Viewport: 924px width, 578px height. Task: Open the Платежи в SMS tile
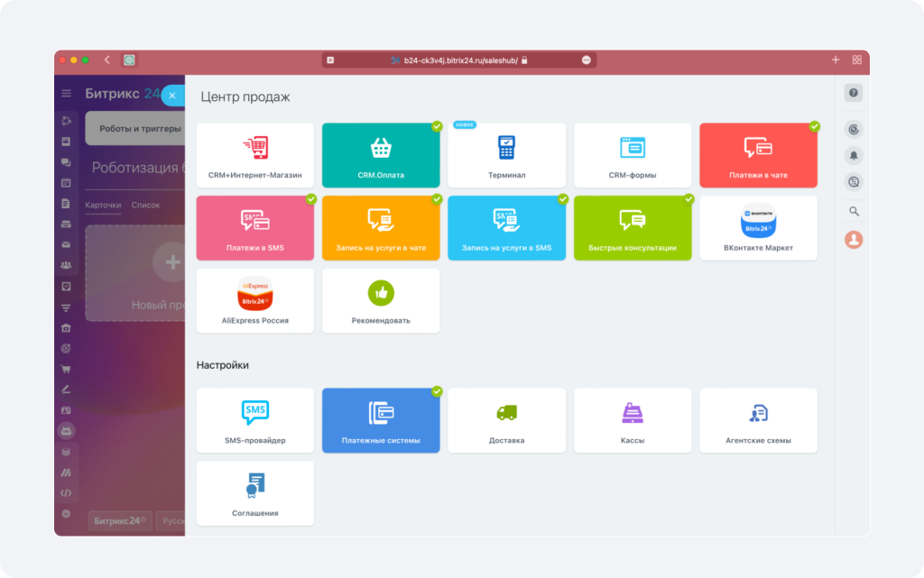[255, 228]
